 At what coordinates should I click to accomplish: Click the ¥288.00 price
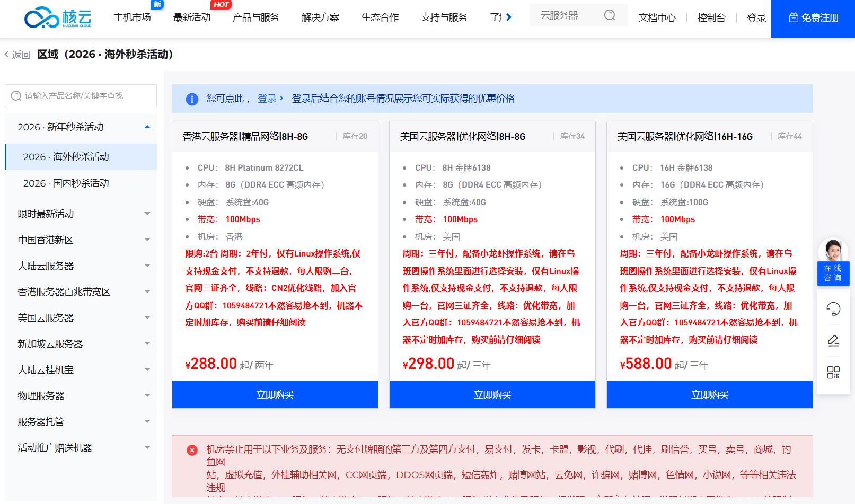[x=211, y=364]
